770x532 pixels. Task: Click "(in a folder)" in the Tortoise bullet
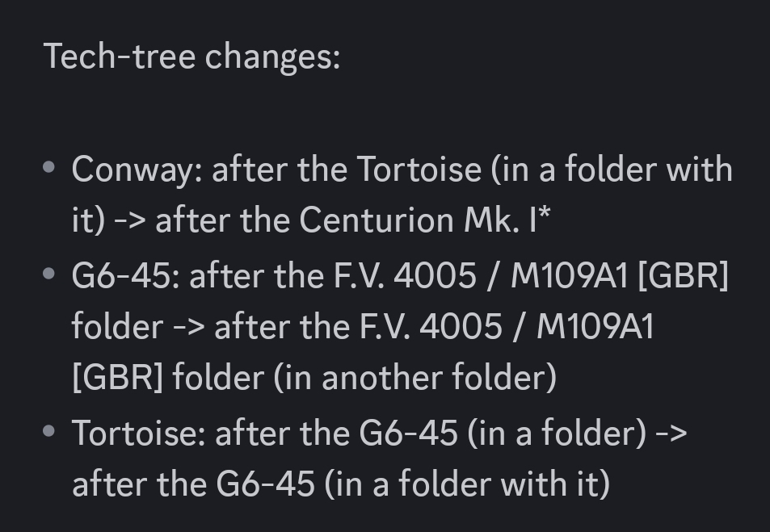tap(557, 434)
